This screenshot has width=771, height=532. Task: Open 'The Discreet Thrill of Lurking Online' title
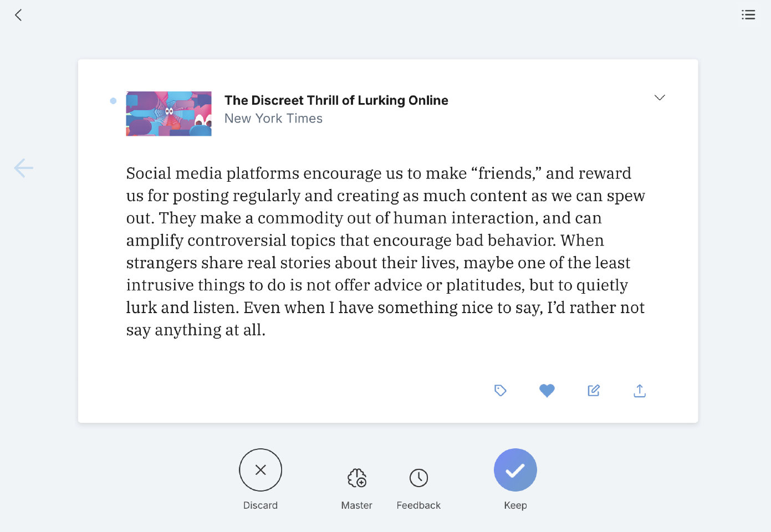(336, 100)
